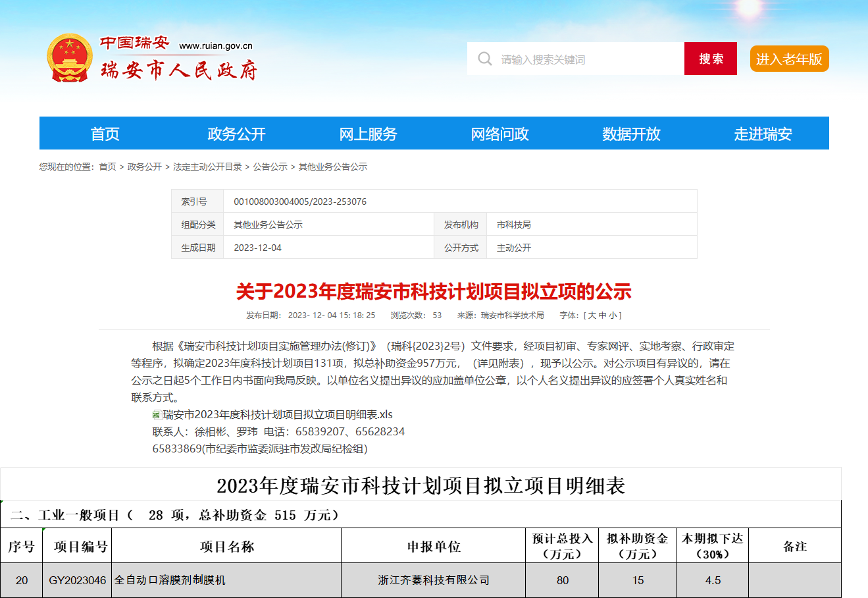Switch to 进入老年版 senior mode
The image size is (868, 598).
coord(789,59)
